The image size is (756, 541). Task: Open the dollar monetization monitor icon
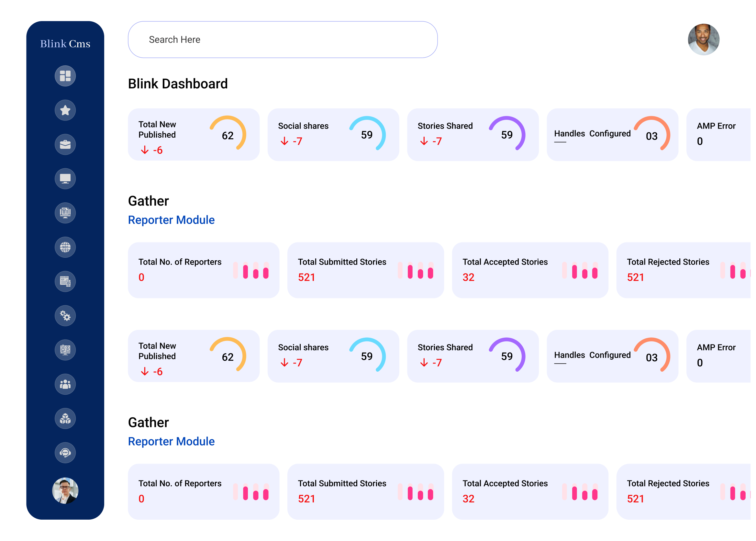click(x=65, y=350)
